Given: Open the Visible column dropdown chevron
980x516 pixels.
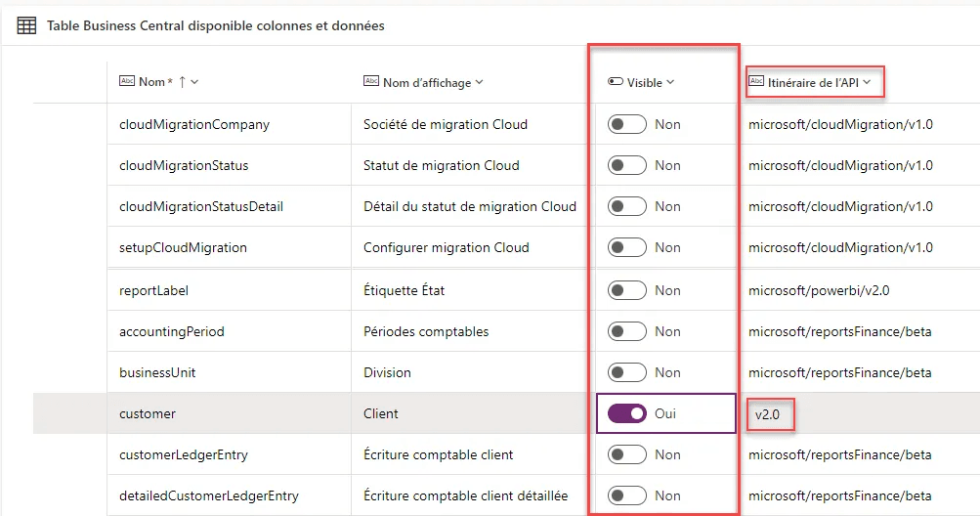Looking at the screenshot, I should pos(670,82).
